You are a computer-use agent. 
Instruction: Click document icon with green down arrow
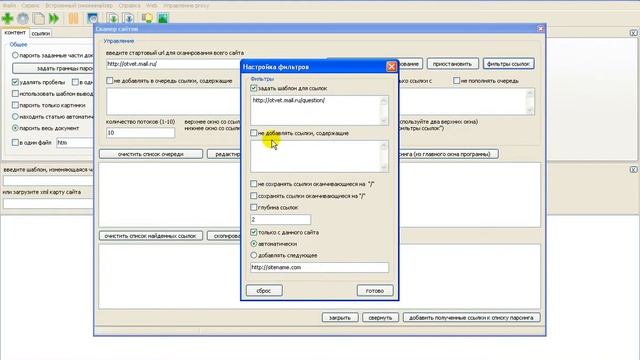(113, 18)
